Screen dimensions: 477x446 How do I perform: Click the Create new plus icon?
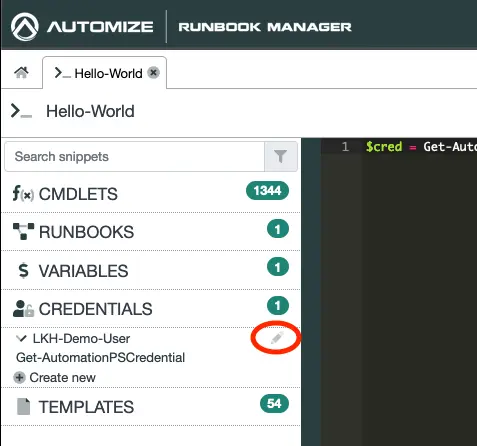[x=19, y=378]
